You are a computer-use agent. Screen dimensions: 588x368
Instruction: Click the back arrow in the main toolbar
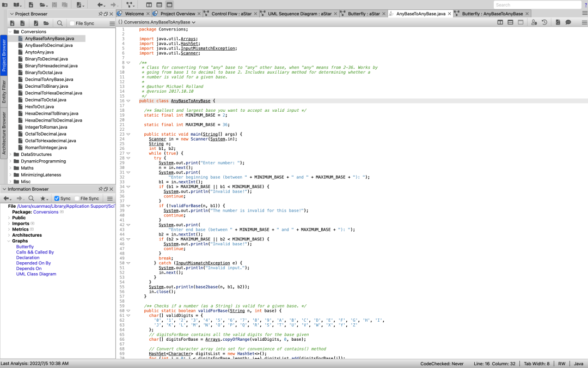[x=100, y=5]
